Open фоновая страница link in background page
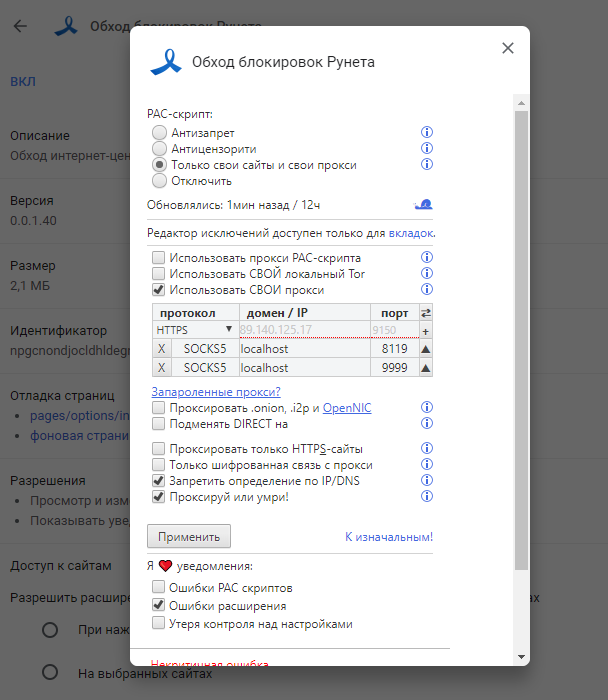 tap(80, 435)
